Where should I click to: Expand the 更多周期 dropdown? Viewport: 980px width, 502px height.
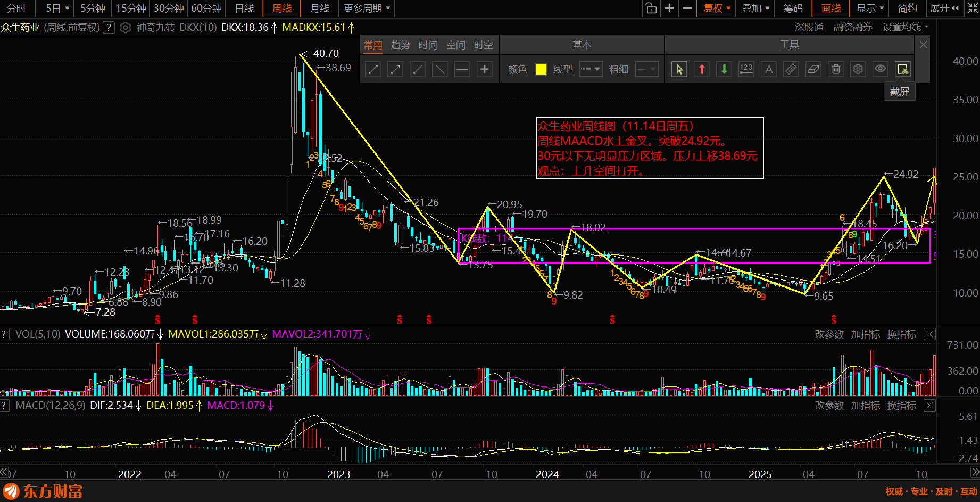pos(367,9)
